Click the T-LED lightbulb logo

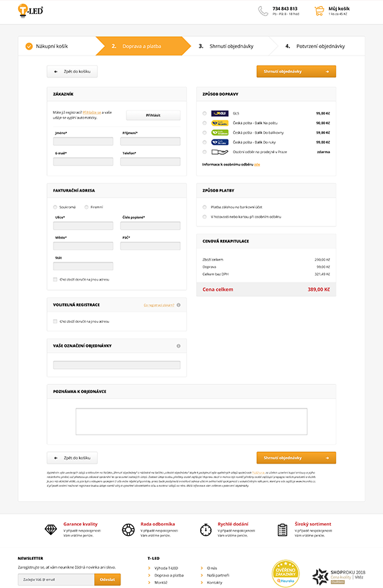pyautogui.click(x=30, y=11)
